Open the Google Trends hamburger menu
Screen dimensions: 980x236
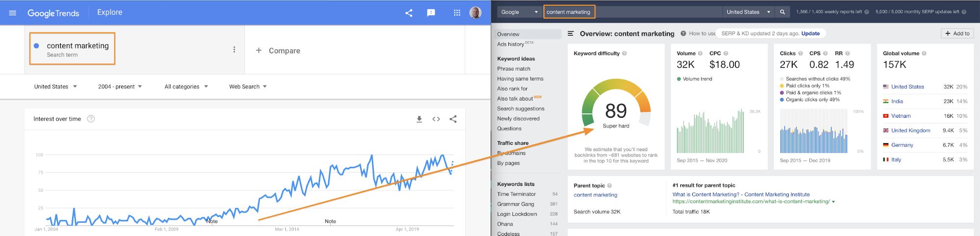pos(13,13)
